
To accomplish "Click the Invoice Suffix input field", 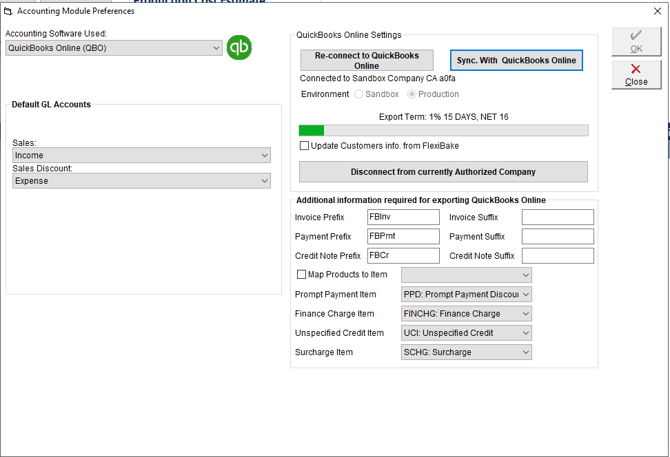I will coord(558,217).
